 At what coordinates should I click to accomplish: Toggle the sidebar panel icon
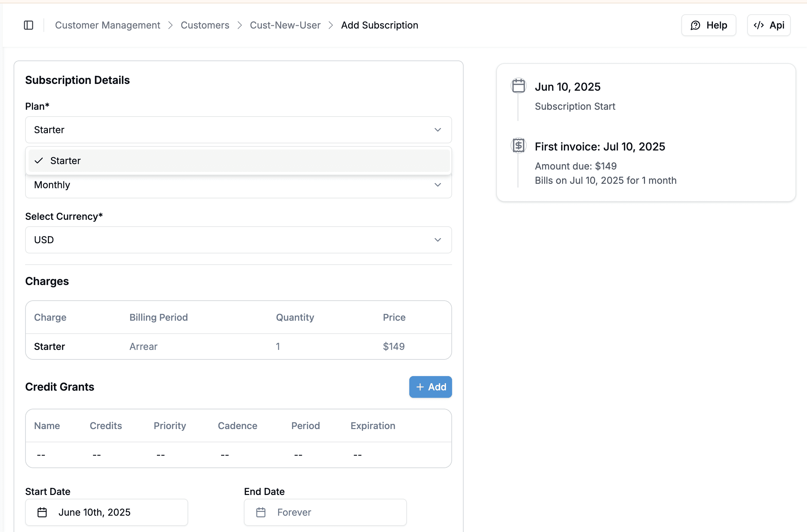pyautogui.click(x=29, y=25)
